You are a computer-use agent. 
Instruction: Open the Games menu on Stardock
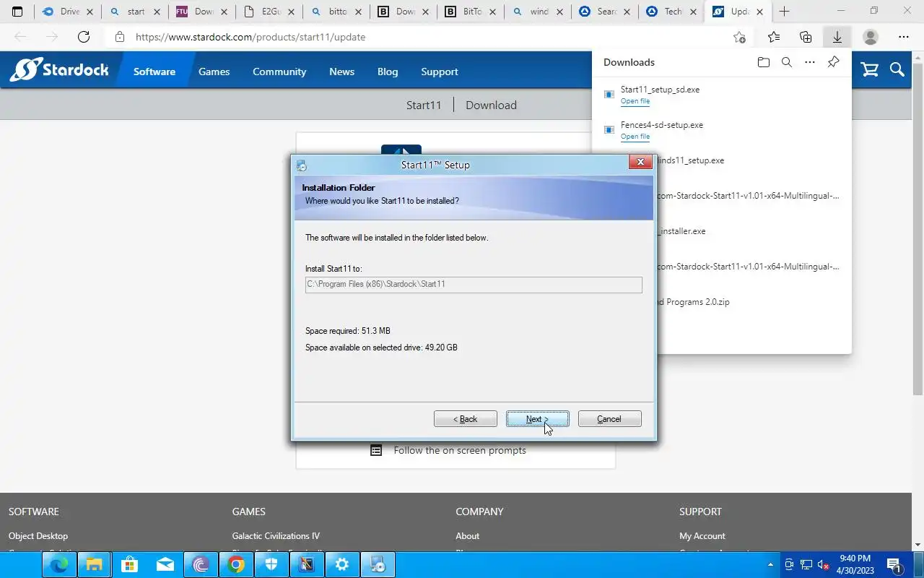coord(214,72)
